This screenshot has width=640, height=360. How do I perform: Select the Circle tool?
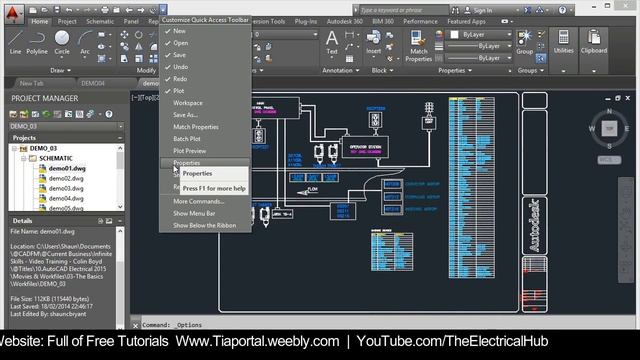pos(62,42)
